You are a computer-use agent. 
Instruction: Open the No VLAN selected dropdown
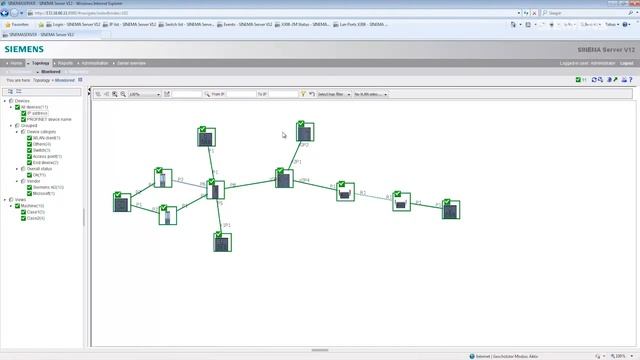370,94
